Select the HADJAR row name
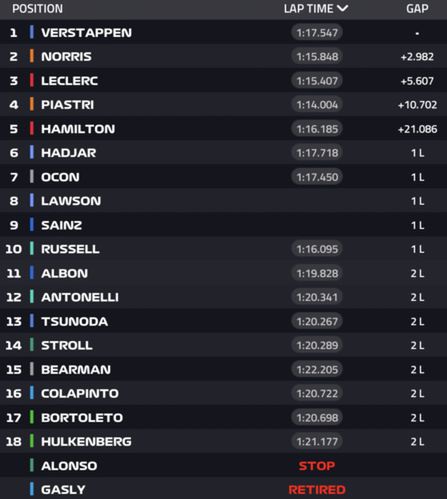 68,153
